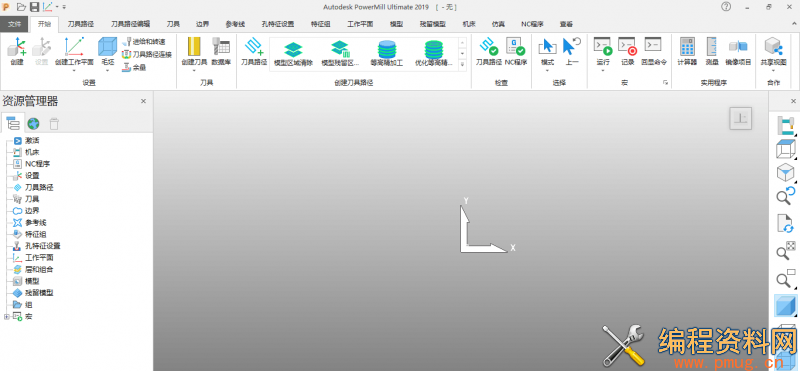Click the 创建 create model icon
The image size is (800, 371).
click(17, 47)
